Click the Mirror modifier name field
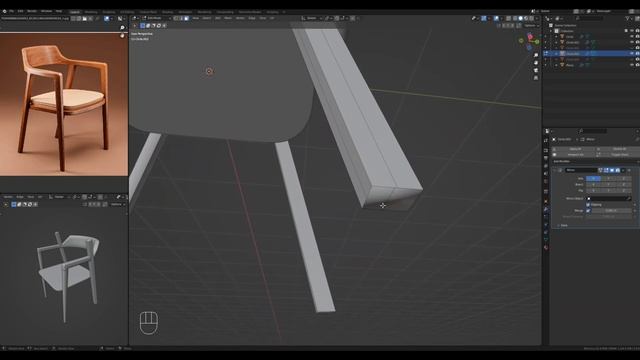 coord(581,170)
